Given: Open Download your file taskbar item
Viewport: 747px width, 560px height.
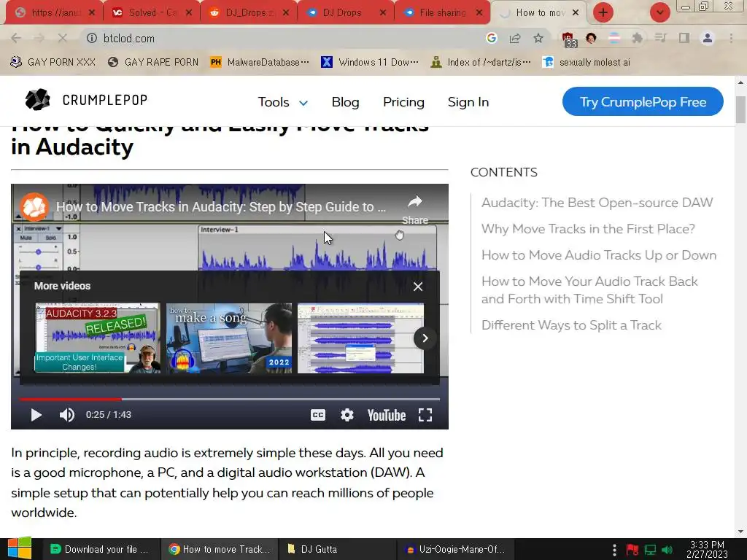Looking at the screenshot, I should [100, 549].
